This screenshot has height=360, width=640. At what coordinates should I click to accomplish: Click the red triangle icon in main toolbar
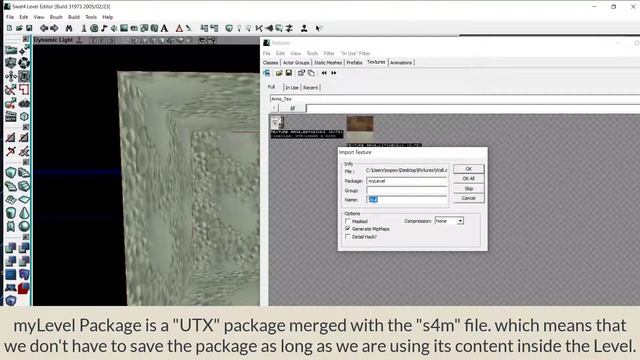[x=179, y=28]
